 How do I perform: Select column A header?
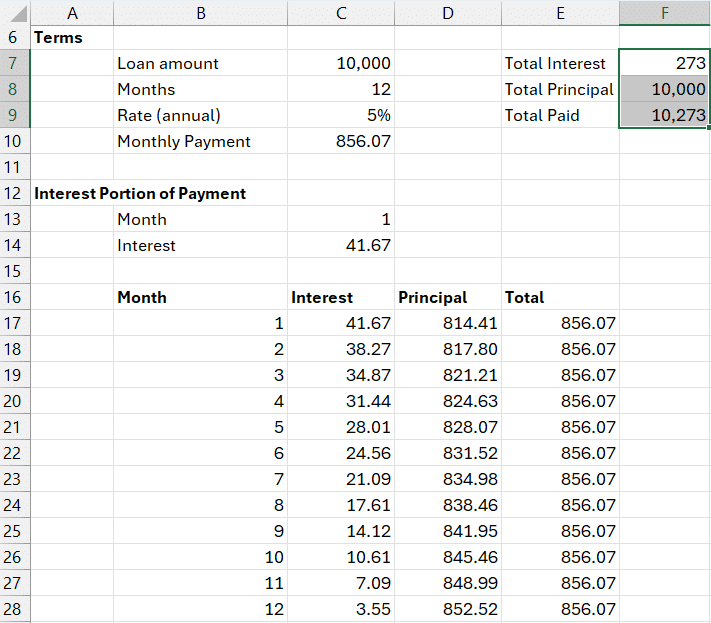[72, 12]
